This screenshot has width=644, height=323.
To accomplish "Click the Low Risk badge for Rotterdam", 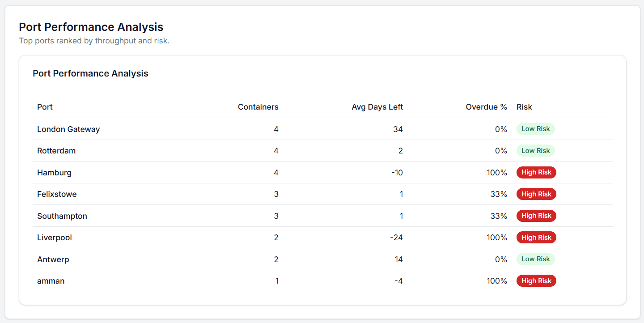I will (536, 150).
